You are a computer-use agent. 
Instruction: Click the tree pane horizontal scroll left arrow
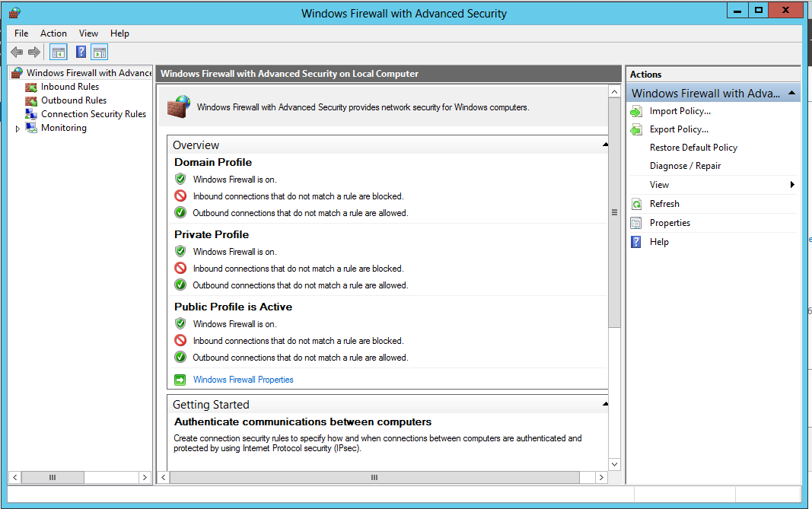click(15, 477)
